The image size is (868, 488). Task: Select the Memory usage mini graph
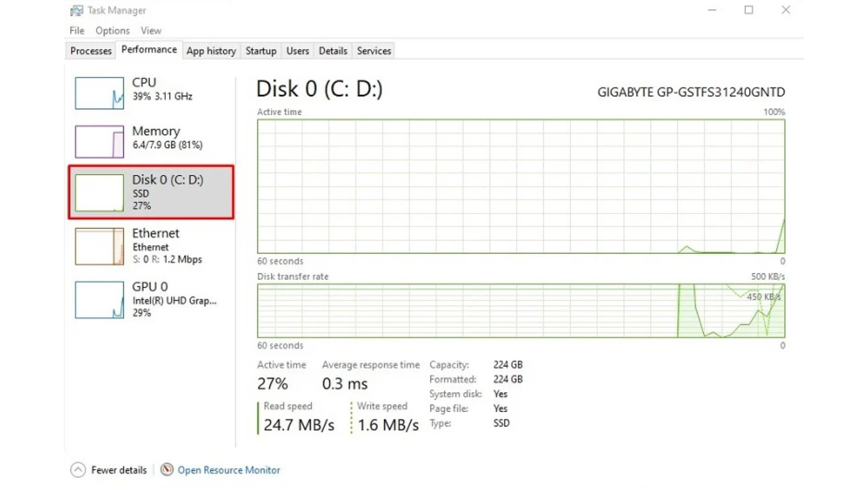tap(99, 142)
